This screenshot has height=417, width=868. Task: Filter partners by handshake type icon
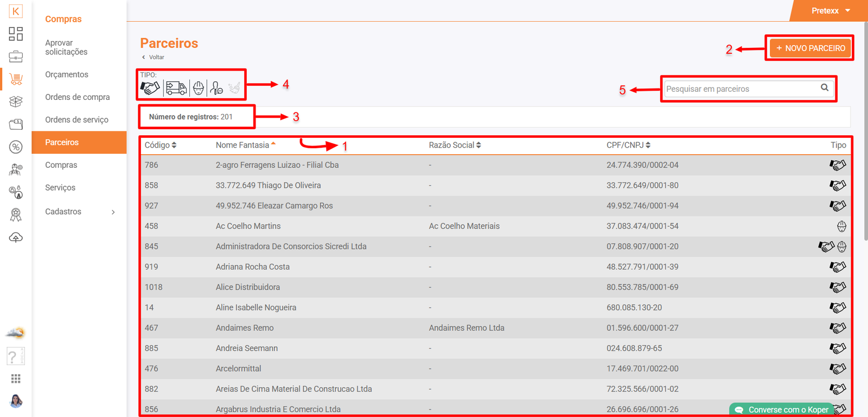(150, 87)
